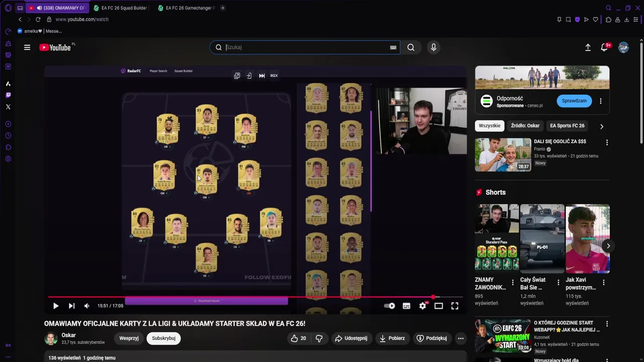Select the Źródło: Oskar filter chip

click(x=525, y=126)
